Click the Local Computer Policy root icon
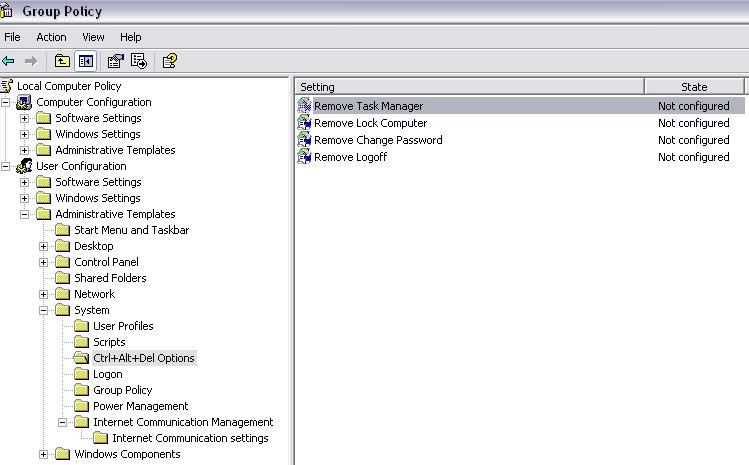 [x=7, y=86]
